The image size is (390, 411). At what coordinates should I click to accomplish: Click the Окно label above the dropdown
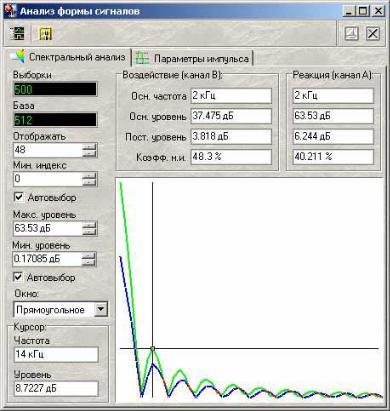click(x=26, y=294)
